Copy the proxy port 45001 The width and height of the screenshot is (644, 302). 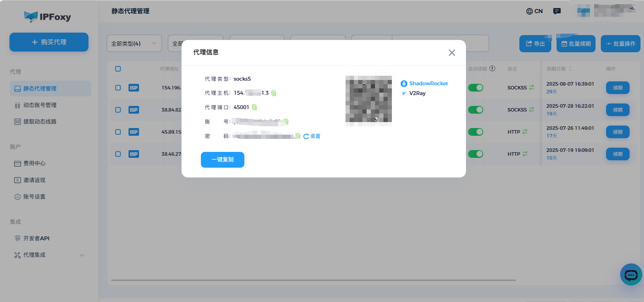[x=255, y=107]
